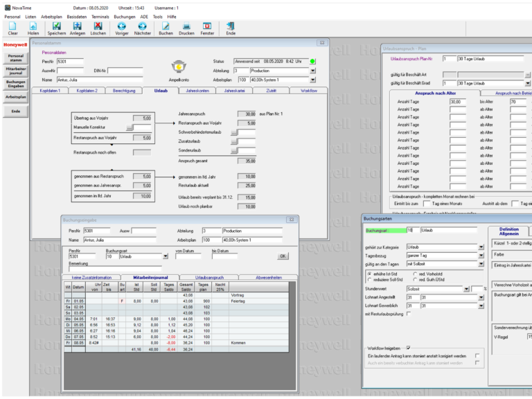Go to next record with Nächster
The width and height of the screenshot is (532, 399).
[143, 27]
